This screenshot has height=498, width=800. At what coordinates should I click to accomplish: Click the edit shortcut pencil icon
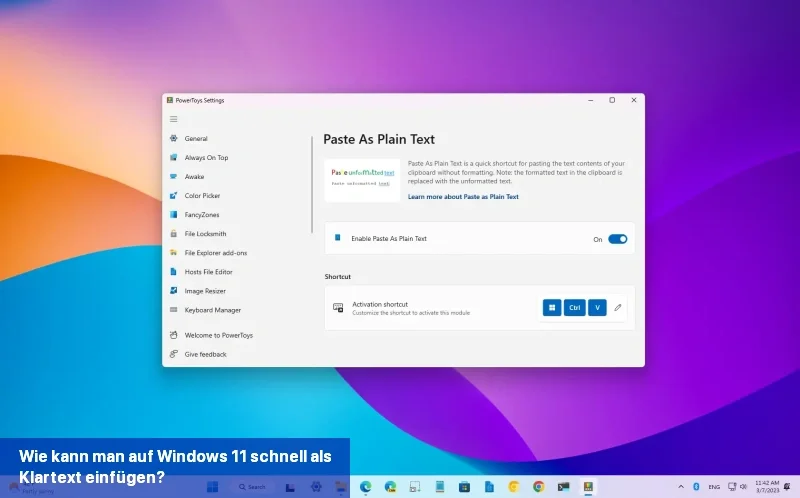click(618, 308)
